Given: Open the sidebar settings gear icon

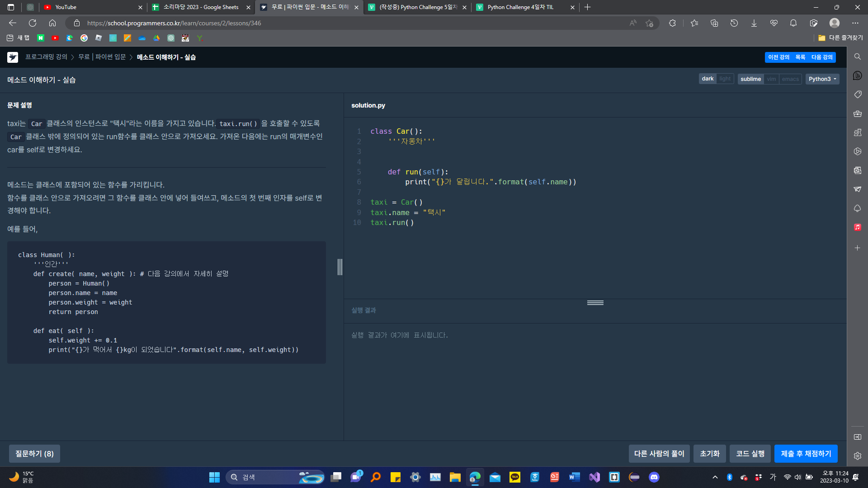Looking at the screenshot, I should point(857,456).
